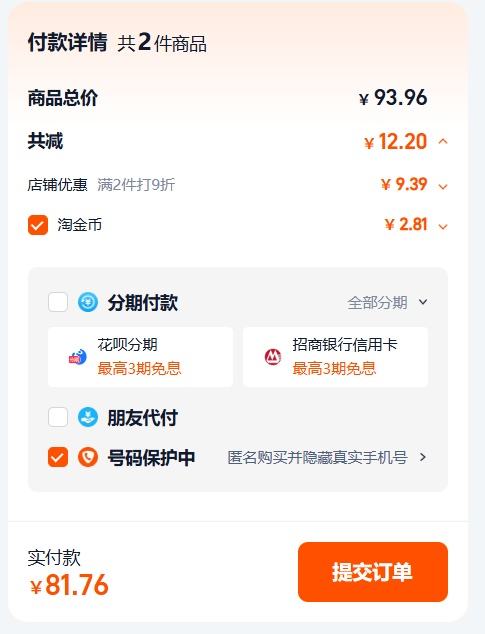Click the friend-pay blue hand icon

click(88, 417)
